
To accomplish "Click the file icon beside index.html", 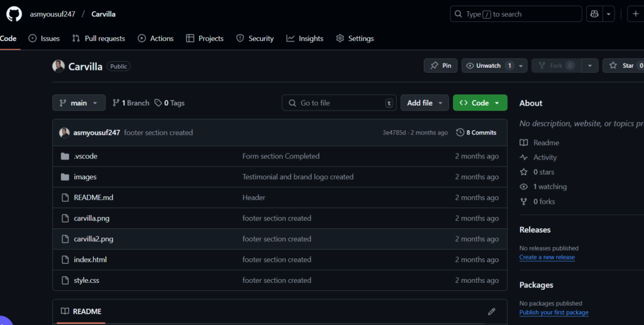I will pos(65,260).
